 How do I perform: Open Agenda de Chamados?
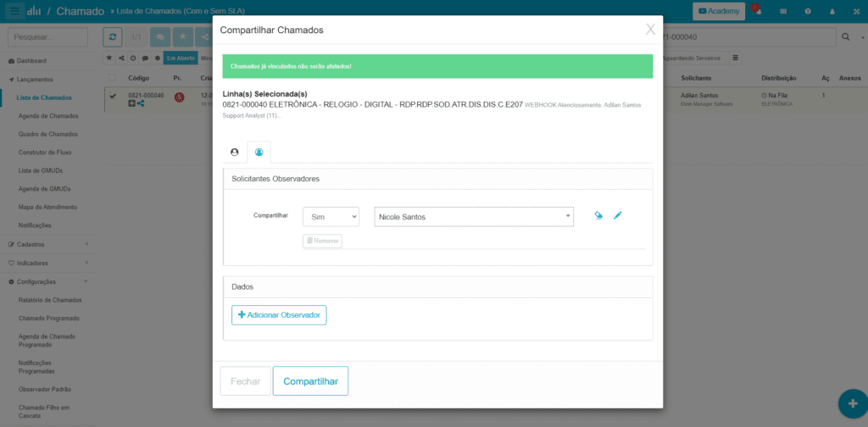[48, 115]
